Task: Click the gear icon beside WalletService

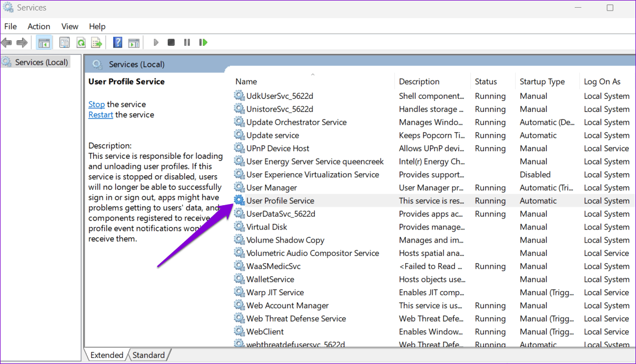Action: click(x=239, y=279)
